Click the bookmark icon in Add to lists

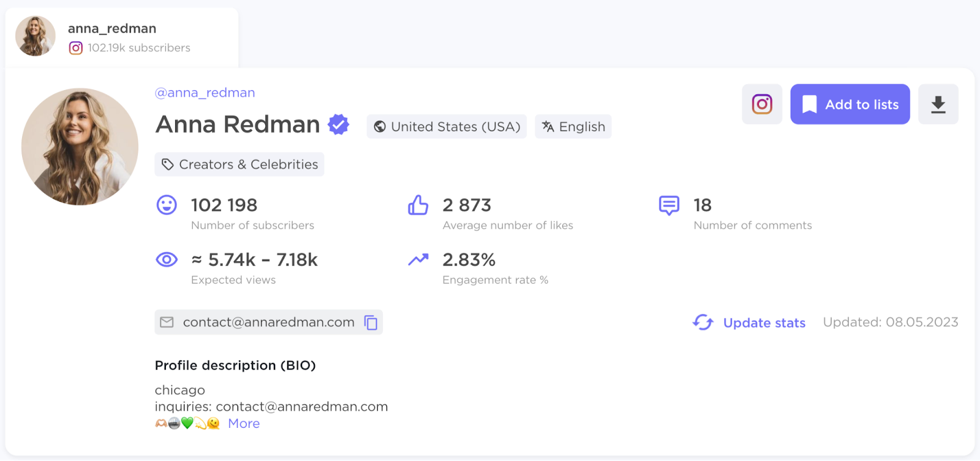click(809, 104)
